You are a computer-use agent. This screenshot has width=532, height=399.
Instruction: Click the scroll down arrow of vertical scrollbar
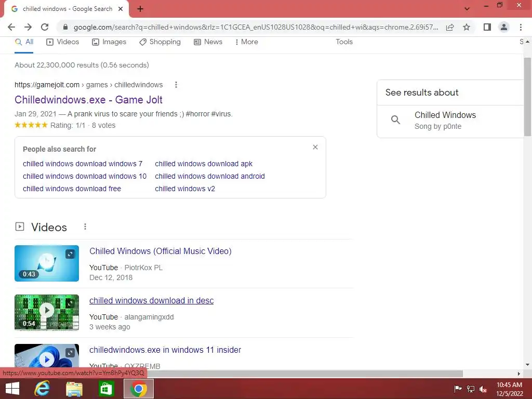(527, 365)
